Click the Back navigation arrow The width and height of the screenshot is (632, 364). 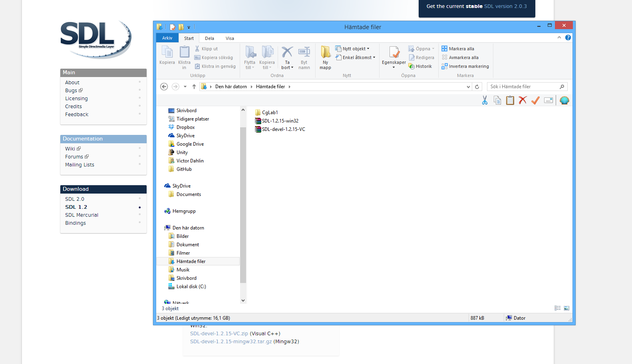click(164, 87)
